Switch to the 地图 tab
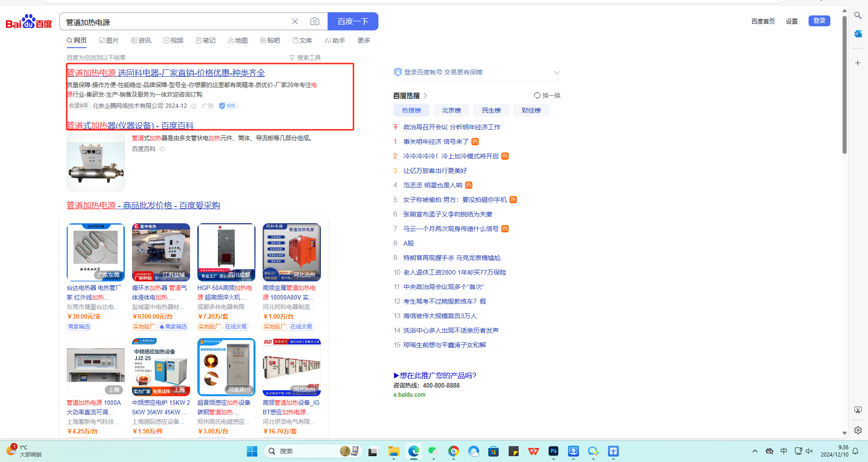The width and height of the screenshot is (868, 462). pyautogui.click(x=238, y=40)
